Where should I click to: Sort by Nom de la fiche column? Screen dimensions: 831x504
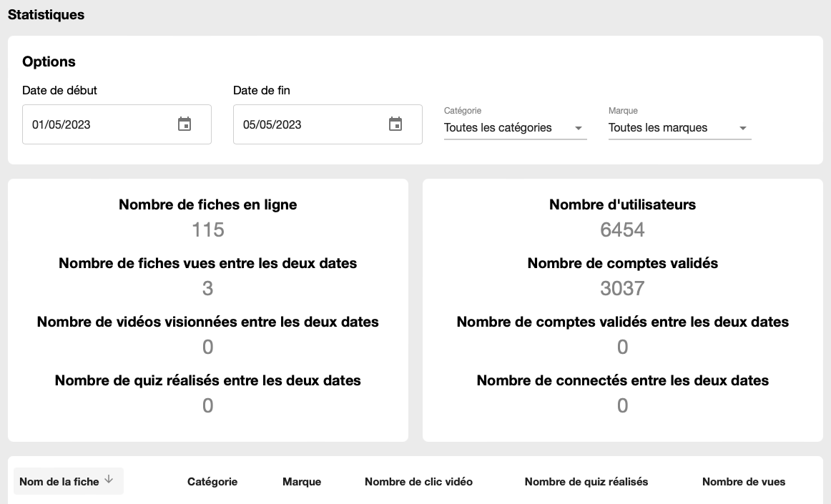pos(59,482)
